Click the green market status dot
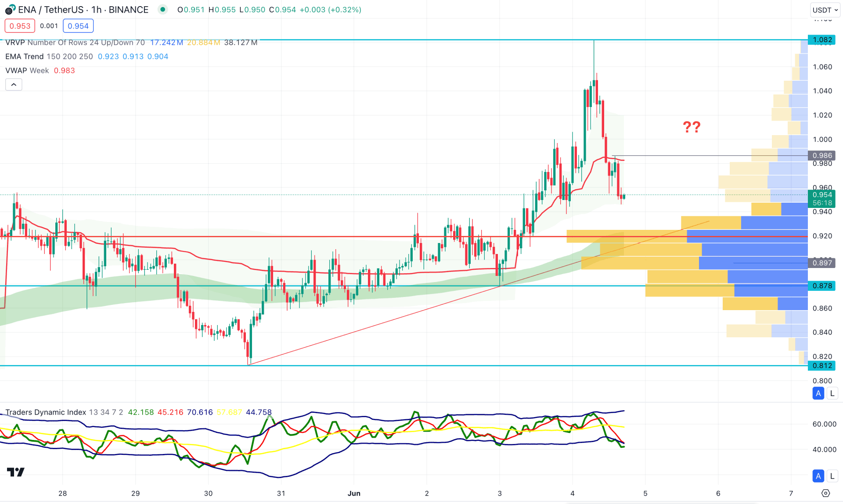This screenshot has width=843, height=504. point(163,9)
